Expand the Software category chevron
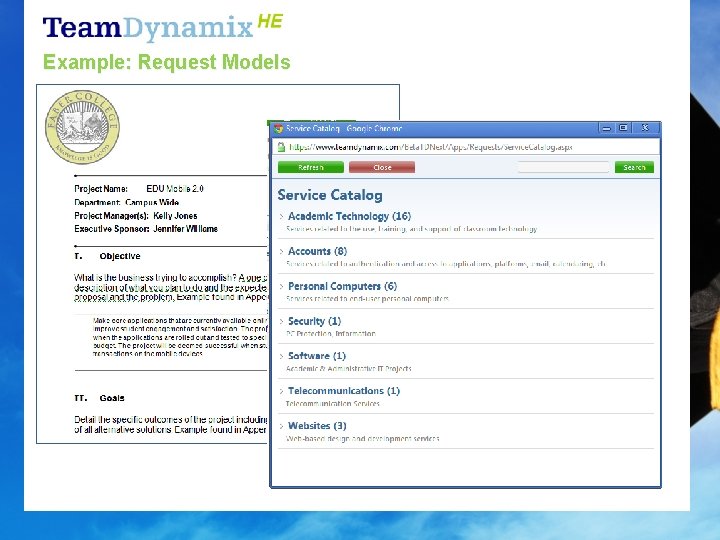 281,356
